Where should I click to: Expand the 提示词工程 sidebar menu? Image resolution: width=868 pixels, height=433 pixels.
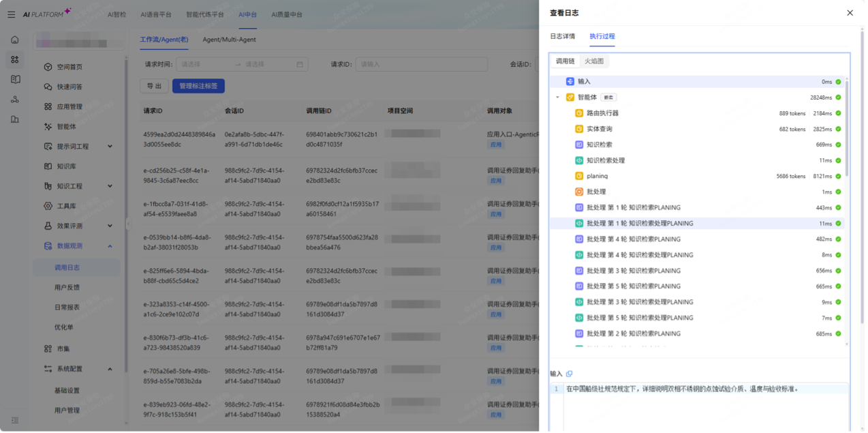(110, 147)
